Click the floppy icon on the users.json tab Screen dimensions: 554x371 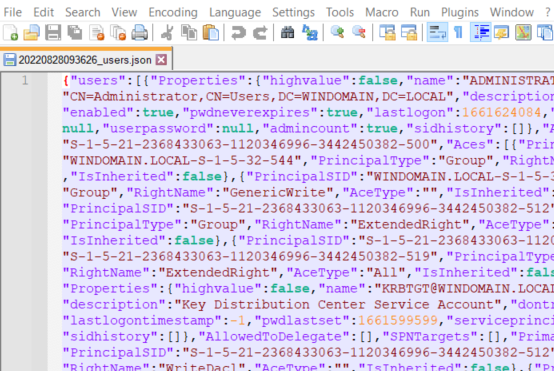pyautogui.click(x=10, y=60)
